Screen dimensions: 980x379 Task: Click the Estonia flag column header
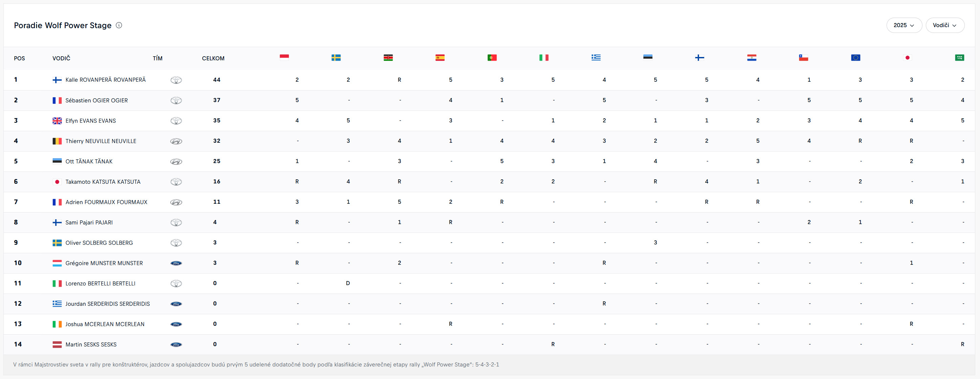648,58
